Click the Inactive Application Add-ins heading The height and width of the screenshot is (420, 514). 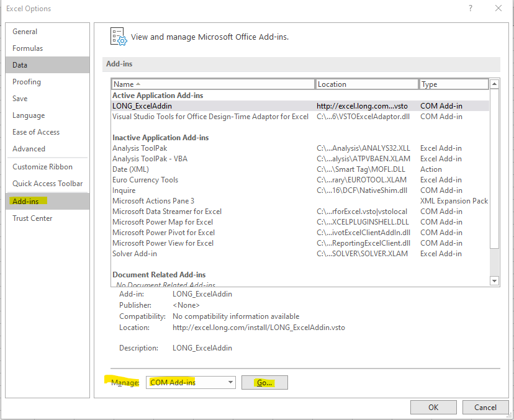161,138
